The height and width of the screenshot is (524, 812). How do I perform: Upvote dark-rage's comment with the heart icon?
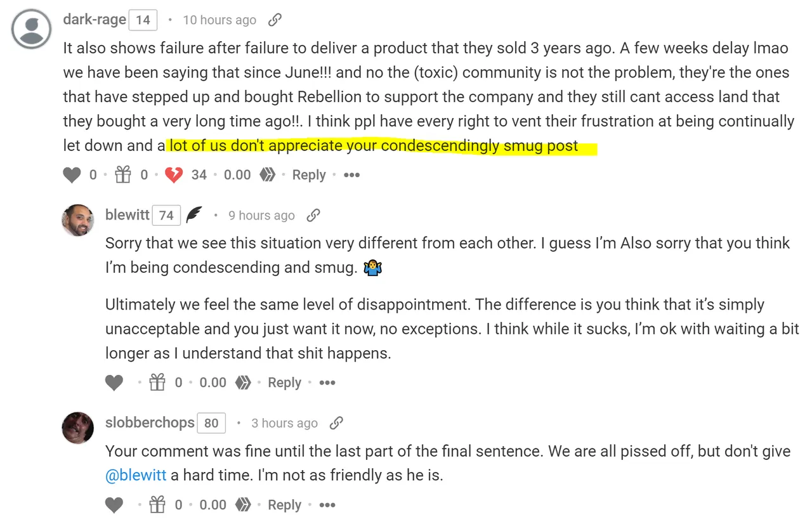tap(72, 175)
